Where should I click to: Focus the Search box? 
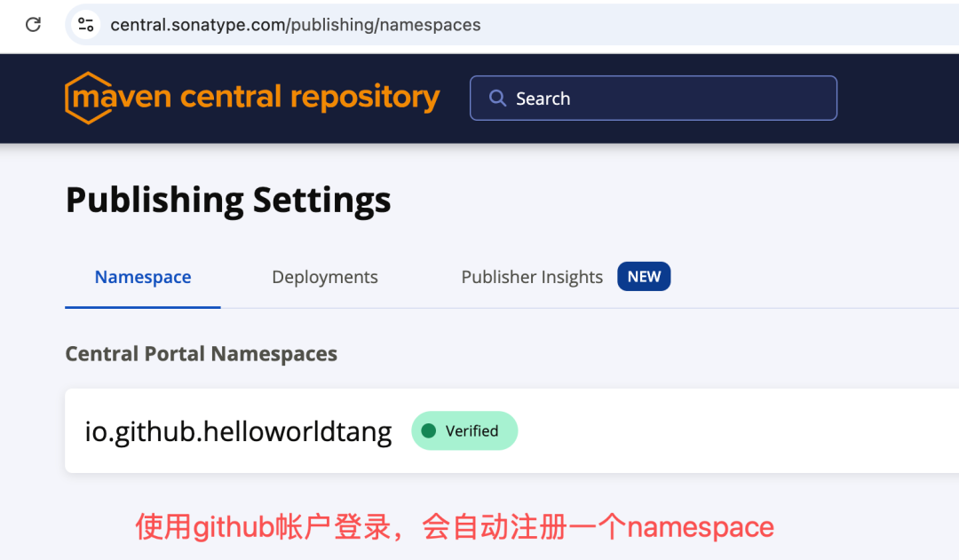(x=654, y=98)
